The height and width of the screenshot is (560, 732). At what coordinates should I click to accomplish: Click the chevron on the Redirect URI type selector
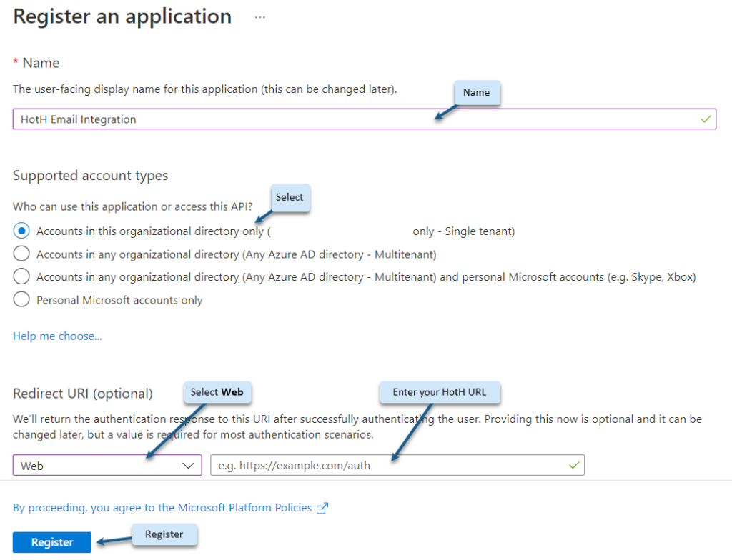[x=188, y=465]
